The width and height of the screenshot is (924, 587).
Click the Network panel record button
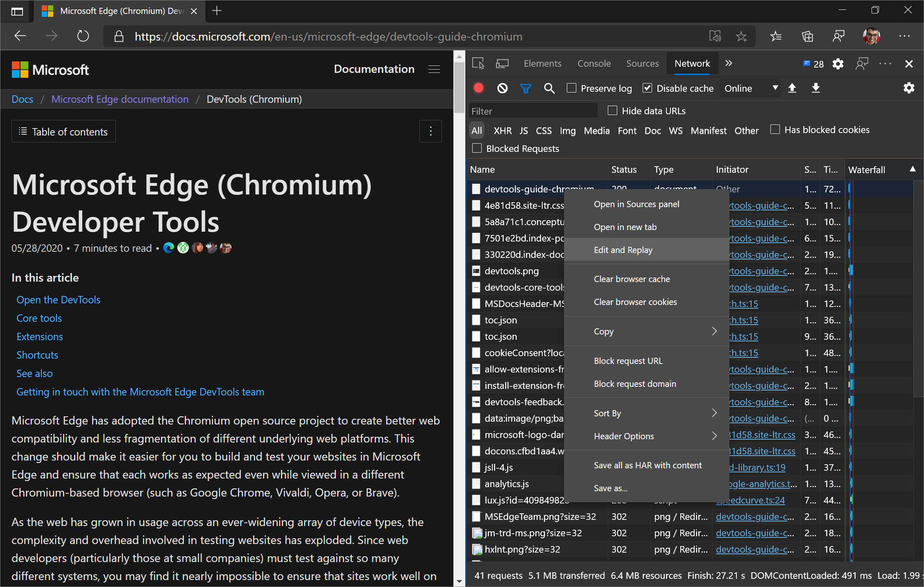coord(480,88)
